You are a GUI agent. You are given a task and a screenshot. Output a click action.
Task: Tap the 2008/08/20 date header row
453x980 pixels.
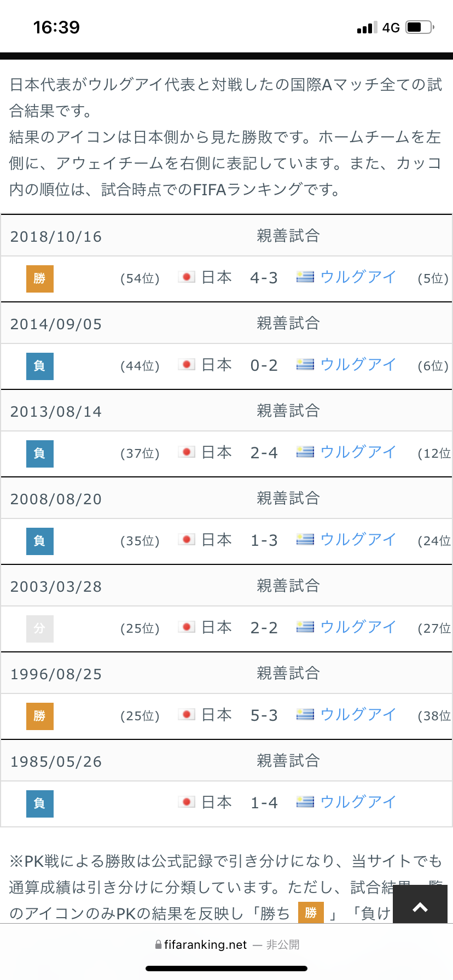pos(226,498)
